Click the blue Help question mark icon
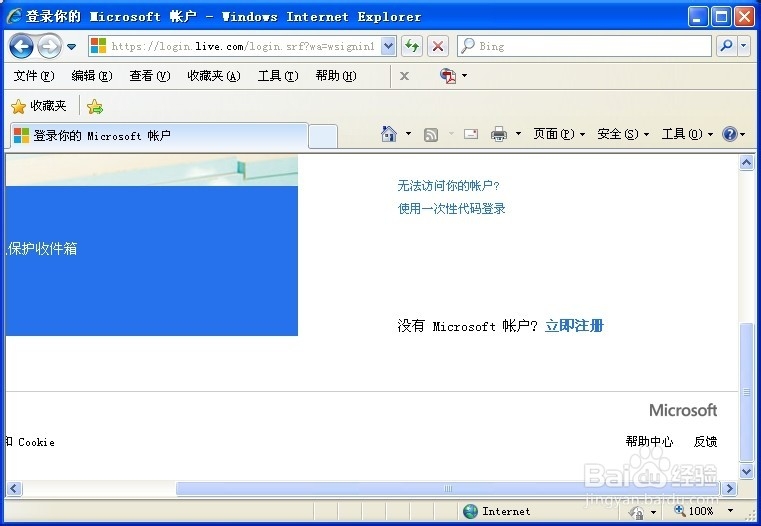This screenshot has height=526, width=761. point(729,134)
